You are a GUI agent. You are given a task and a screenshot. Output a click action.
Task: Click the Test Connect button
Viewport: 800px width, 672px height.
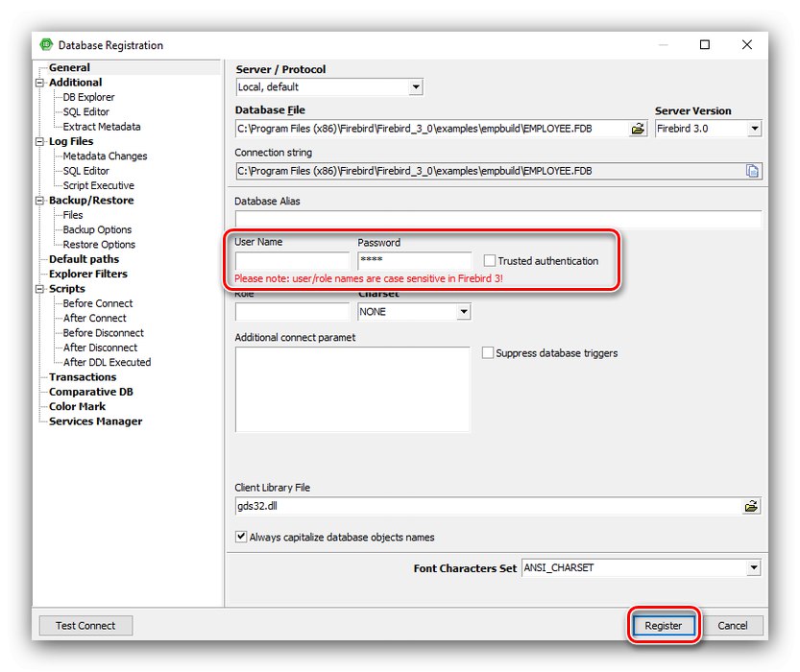click(85, 626)
